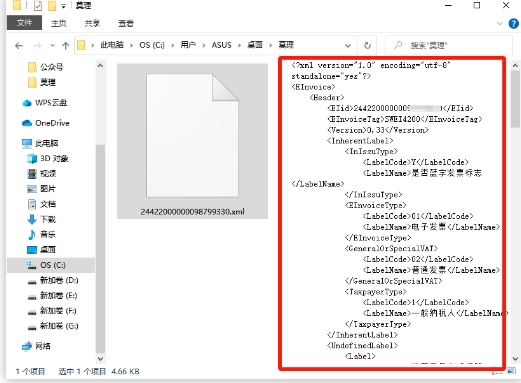Click ASUS in the address path

click(x=221, y=45)
